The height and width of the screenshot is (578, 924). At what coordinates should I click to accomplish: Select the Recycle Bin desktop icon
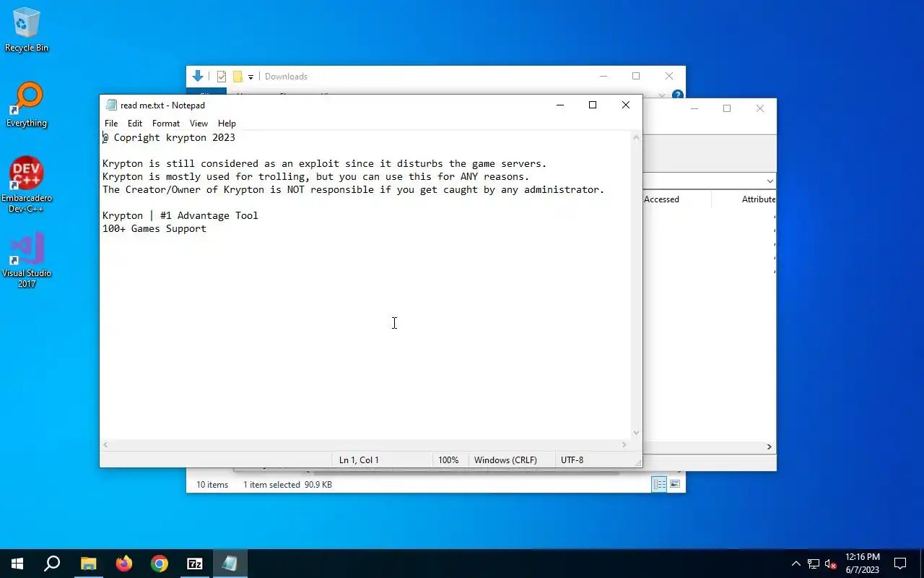[x=27, y=30]
